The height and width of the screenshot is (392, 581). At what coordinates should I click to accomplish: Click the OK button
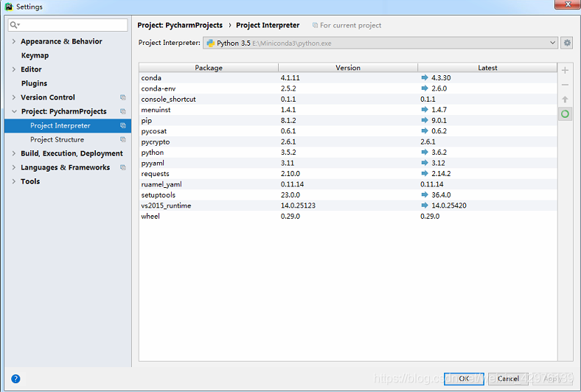464,379
